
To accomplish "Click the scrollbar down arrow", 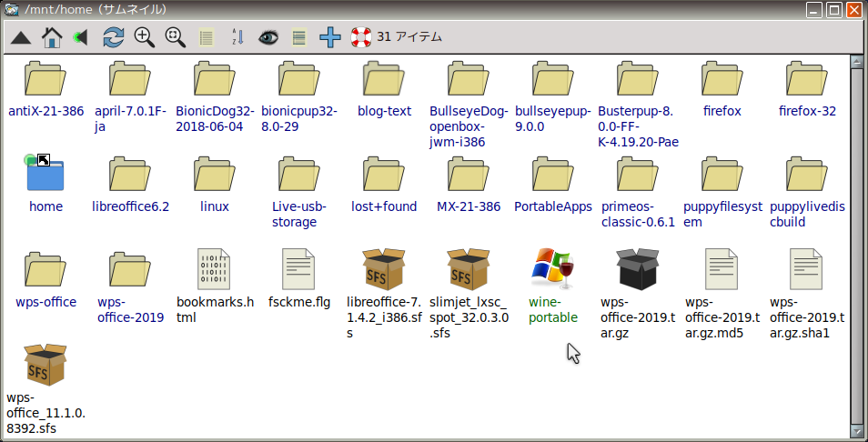I will click(x=856, y=430).
